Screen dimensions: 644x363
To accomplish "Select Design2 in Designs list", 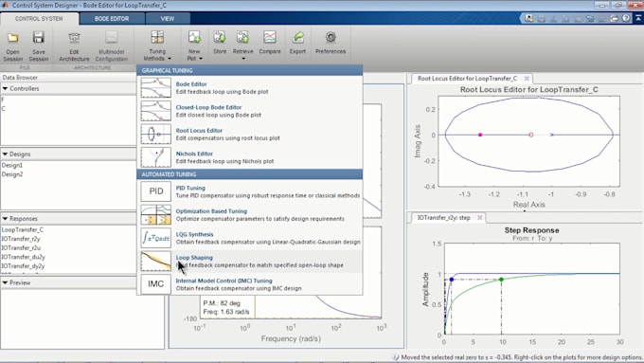I will pos(12,174).
